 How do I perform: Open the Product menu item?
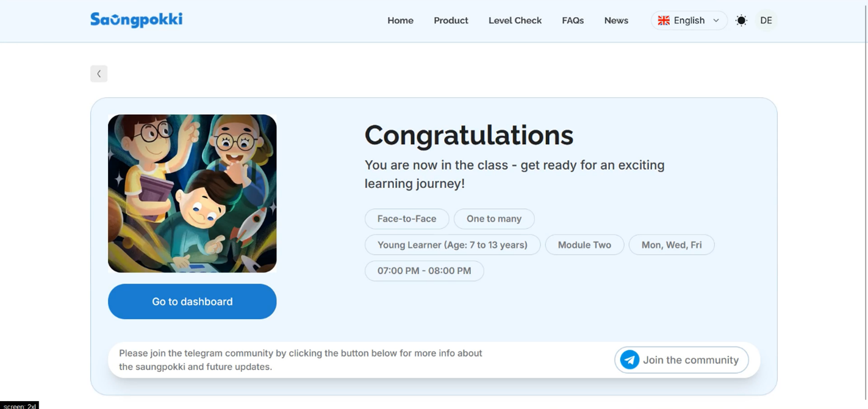(451, 20)
